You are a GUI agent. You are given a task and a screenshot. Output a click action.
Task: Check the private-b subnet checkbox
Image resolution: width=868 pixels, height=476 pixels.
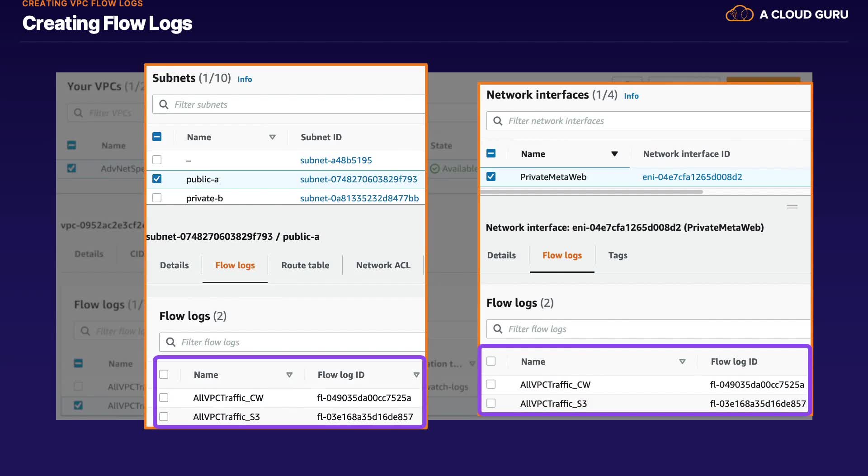coord(157,198)
